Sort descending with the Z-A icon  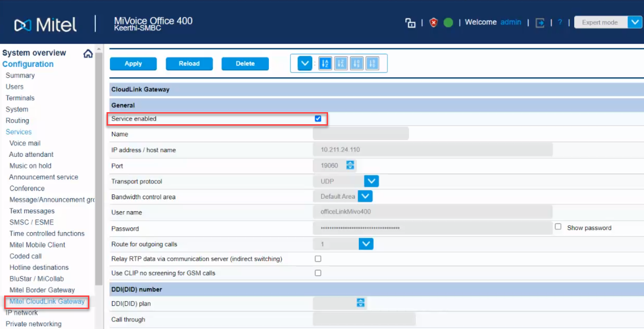[x=341, y=63]
